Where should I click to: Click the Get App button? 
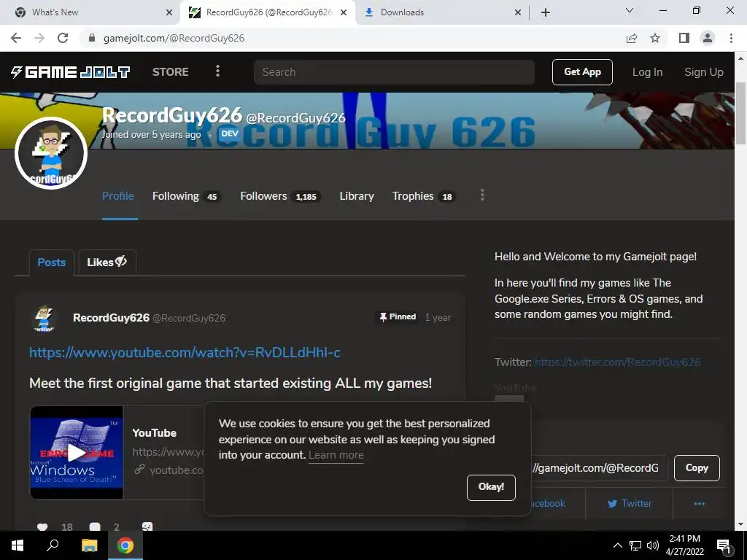tap(582, 72)
